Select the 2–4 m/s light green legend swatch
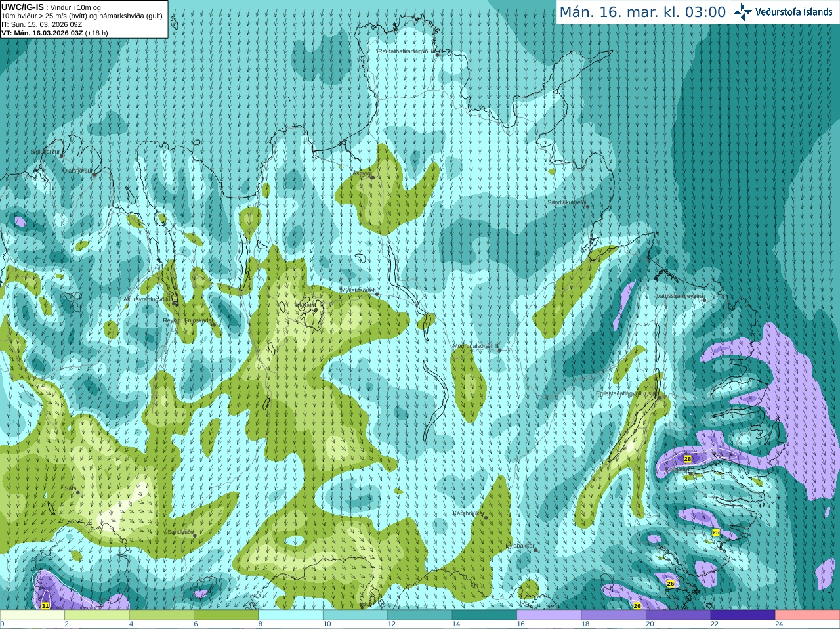The height and width of the screenshot is (629, 840). [x=97, y=615]
